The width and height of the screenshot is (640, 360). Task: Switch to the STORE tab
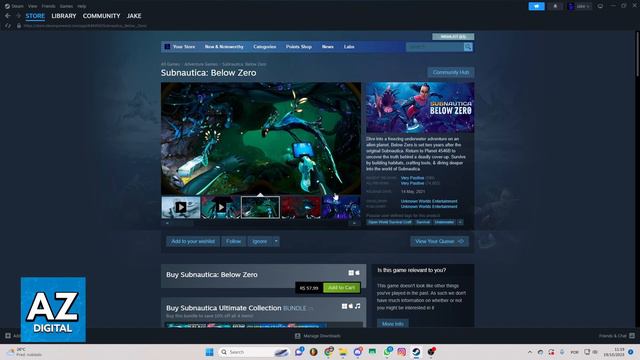(35, 16)
